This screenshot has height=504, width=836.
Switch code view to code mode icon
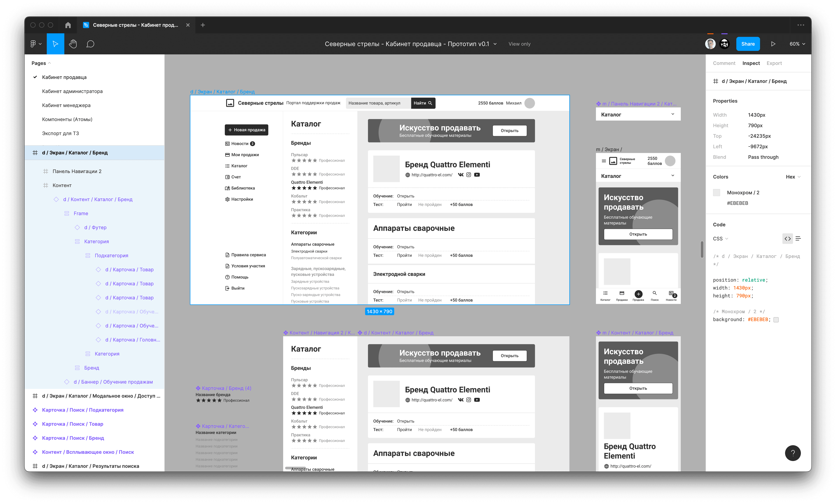click(x=787, y=239)
